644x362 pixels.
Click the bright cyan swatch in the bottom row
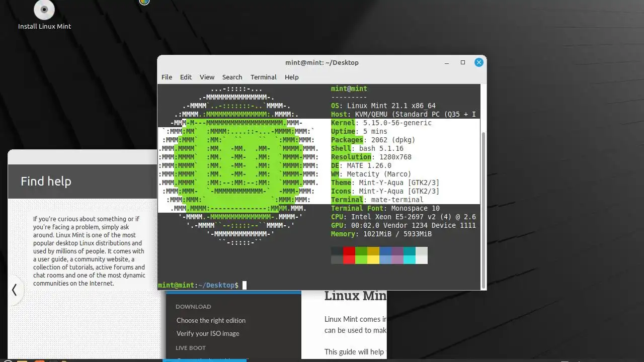[410, 259]
